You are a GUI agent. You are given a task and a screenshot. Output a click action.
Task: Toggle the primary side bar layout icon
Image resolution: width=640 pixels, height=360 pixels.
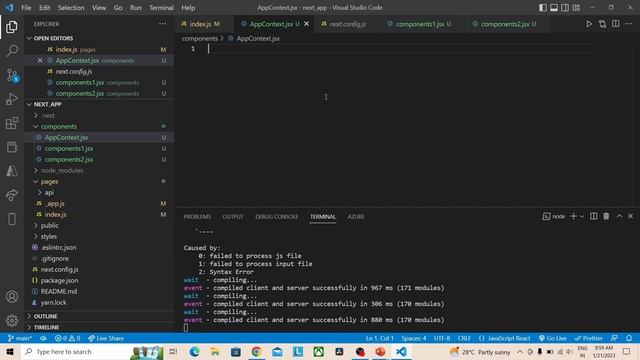[542, 8]
